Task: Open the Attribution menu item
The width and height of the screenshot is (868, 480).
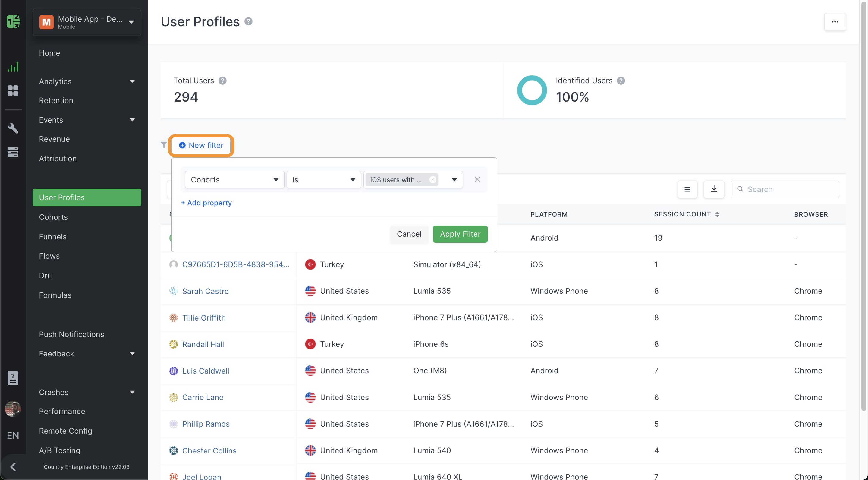Action: pos(58,158)
